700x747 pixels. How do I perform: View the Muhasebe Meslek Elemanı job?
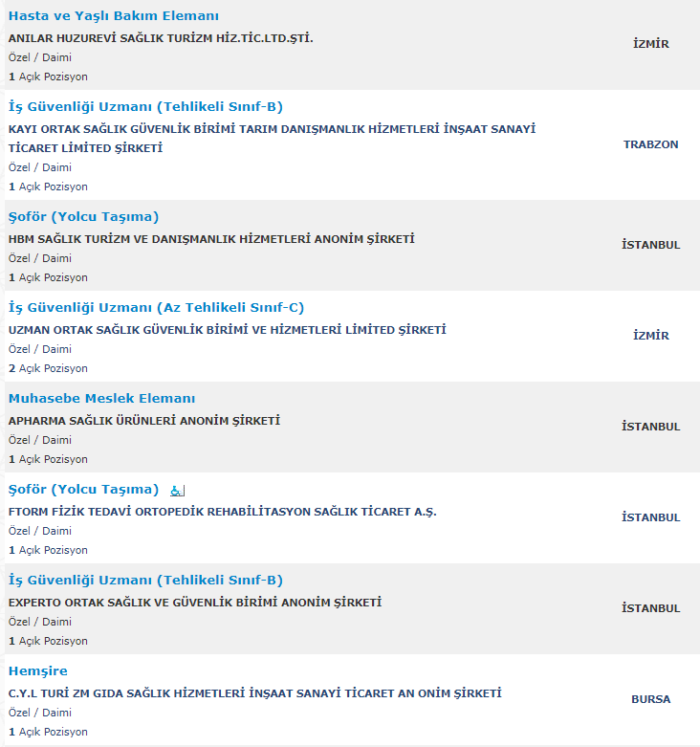point(102,398)
